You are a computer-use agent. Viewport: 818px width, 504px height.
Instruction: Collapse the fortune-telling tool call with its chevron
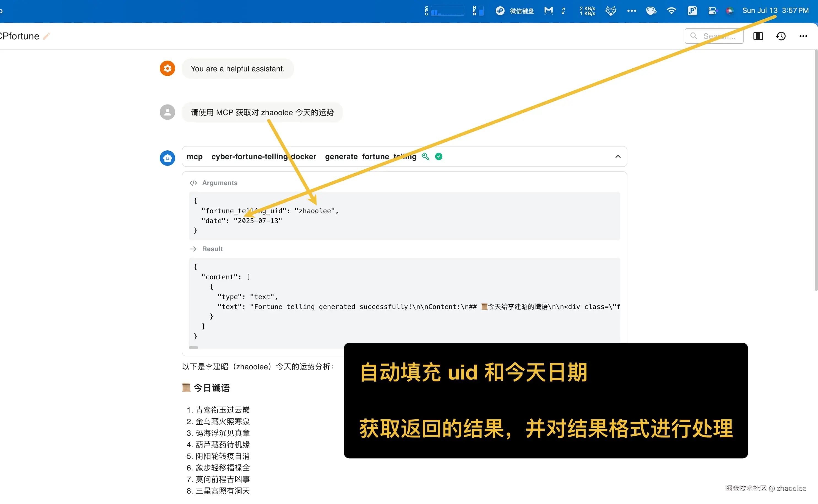618,156
